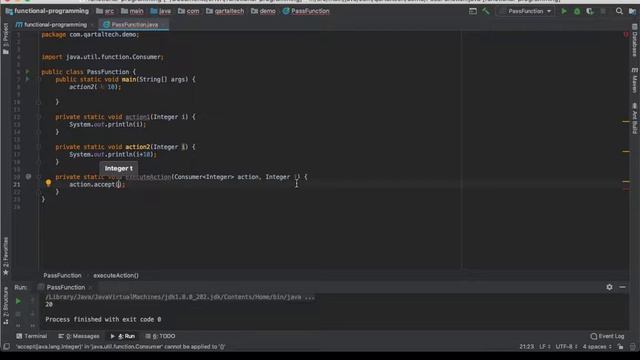The width and height of the screenshot is (640, 360).
Task: Stop process button in Run panel
Action: 18,314
